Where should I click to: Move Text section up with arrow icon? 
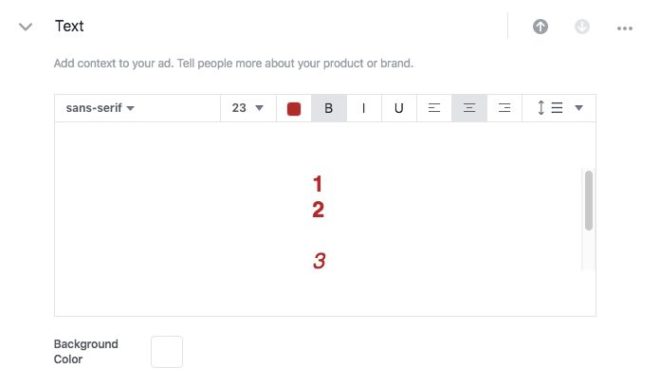click(540, 27)
